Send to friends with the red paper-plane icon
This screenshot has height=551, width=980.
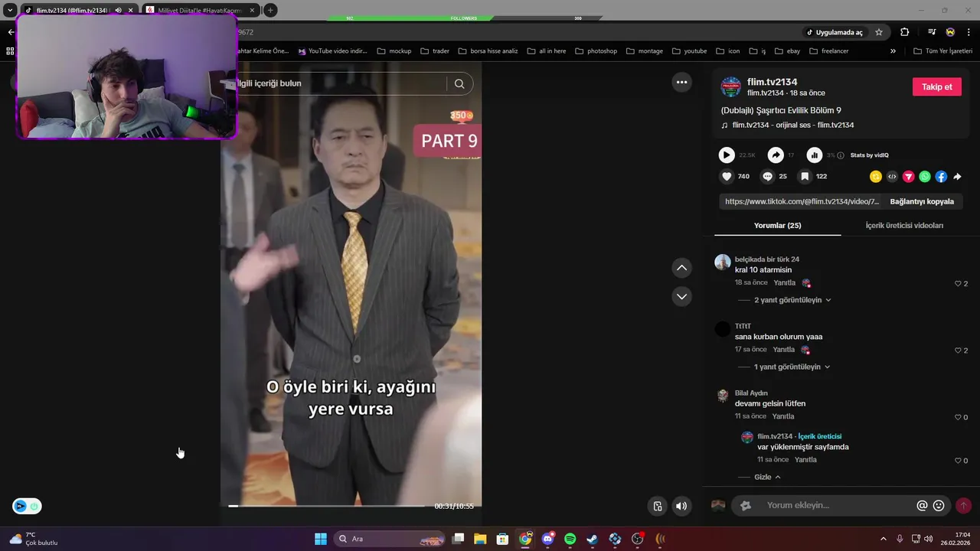[x=909, y=177]
